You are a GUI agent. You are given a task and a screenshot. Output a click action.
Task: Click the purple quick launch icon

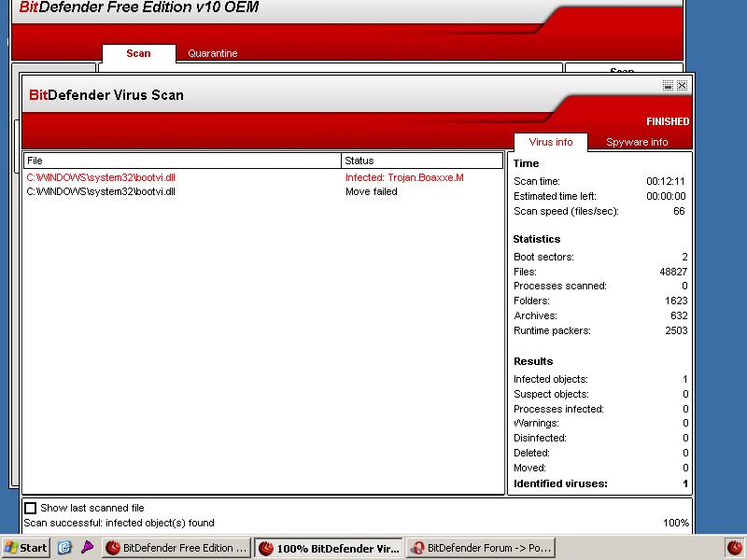click(87, 548)
